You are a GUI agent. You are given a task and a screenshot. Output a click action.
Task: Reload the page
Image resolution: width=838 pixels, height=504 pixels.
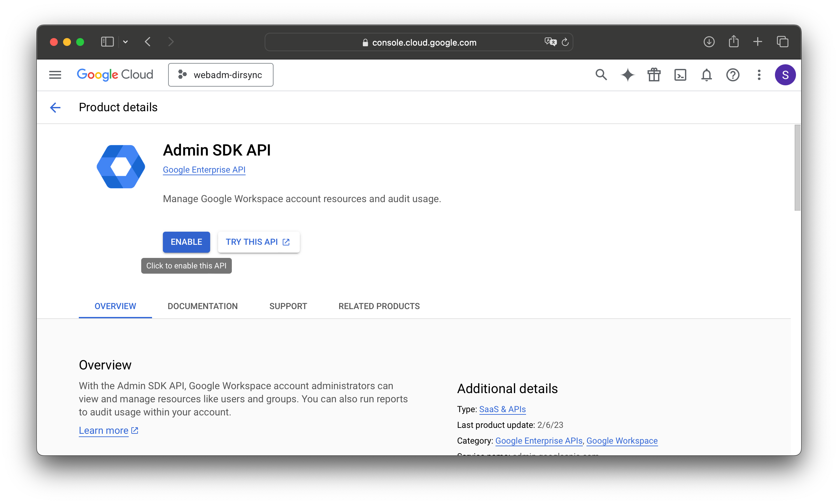(565, 42)
